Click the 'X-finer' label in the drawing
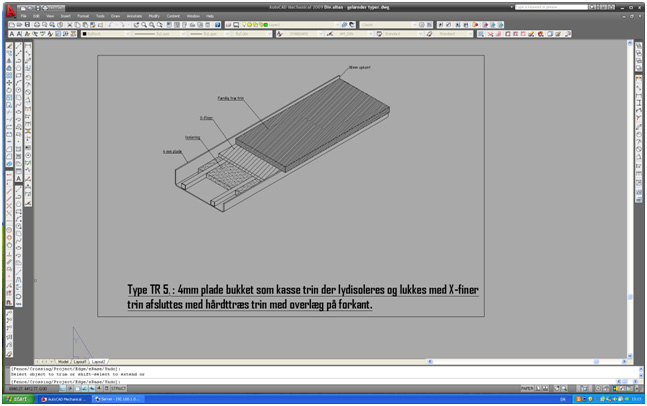647x406 pixels. click(206, 118)
